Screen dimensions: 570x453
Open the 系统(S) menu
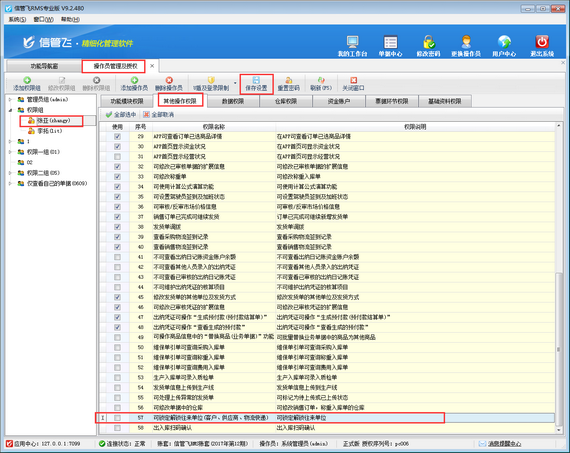(17, 19)
